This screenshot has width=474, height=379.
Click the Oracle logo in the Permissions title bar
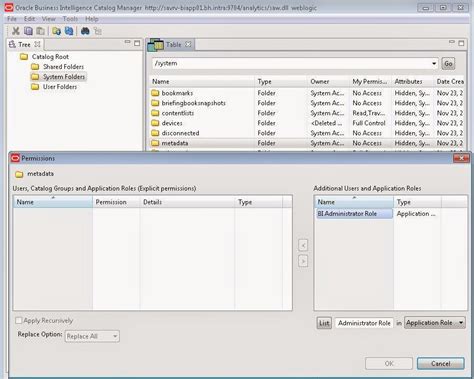[15, 158]
